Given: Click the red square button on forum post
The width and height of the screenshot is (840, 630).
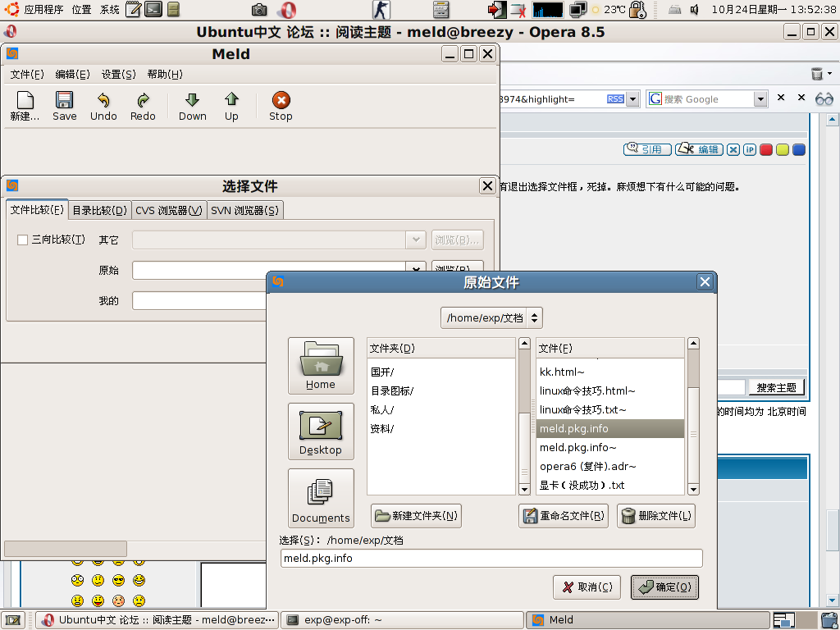Looking at the screenshot, I should tap(766, 149).
